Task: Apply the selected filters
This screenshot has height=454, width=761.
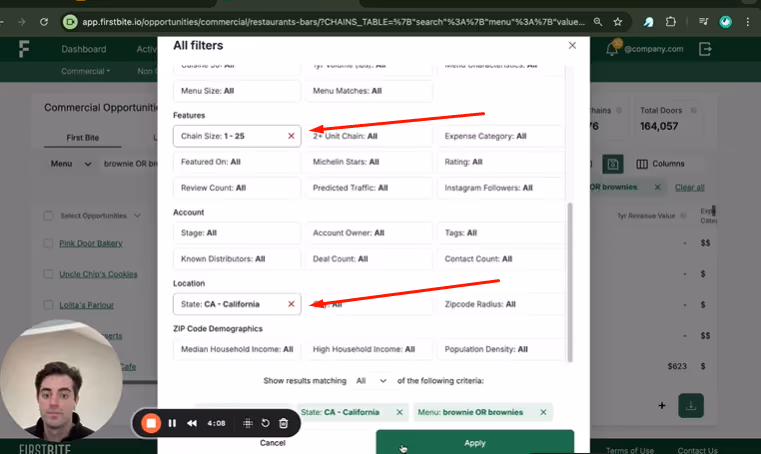Action: click(475, 442)
